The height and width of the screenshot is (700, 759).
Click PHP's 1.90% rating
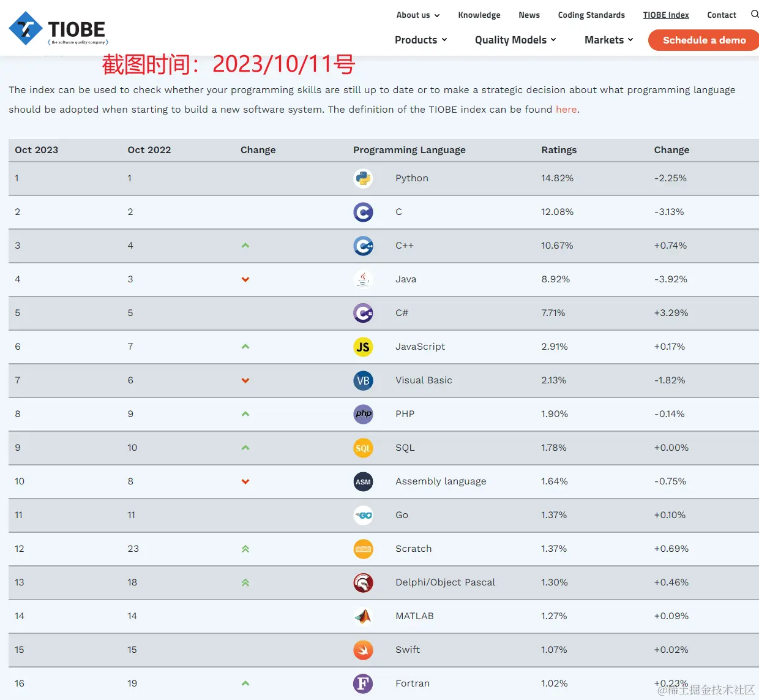[555, 414]
